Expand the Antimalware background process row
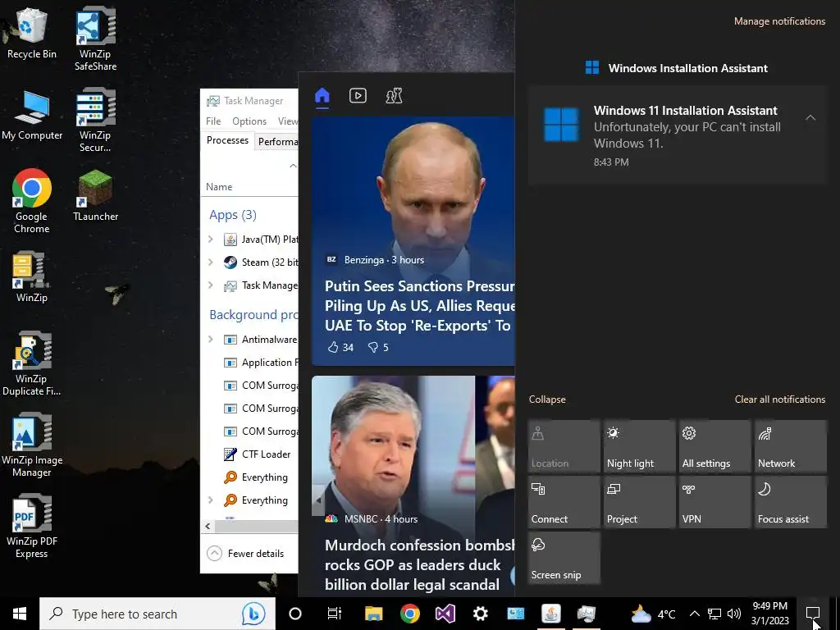The image size is (840, 630). click(211, 339)
